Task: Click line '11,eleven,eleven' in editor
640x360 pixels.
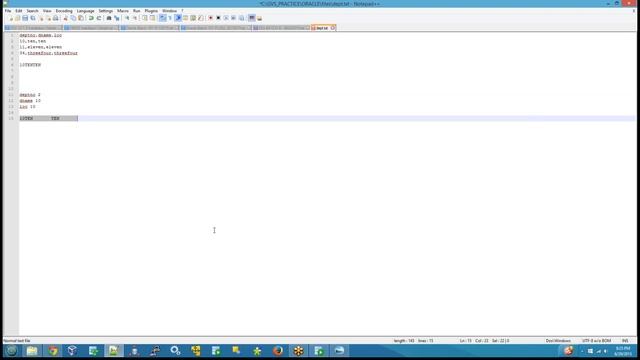Action: (x=41, y=47)
